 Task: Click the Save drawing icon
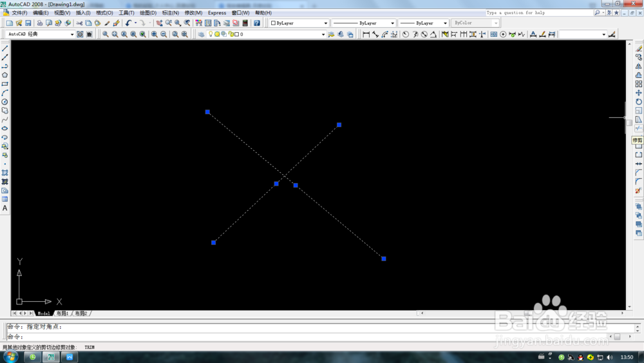pos(28,23)
